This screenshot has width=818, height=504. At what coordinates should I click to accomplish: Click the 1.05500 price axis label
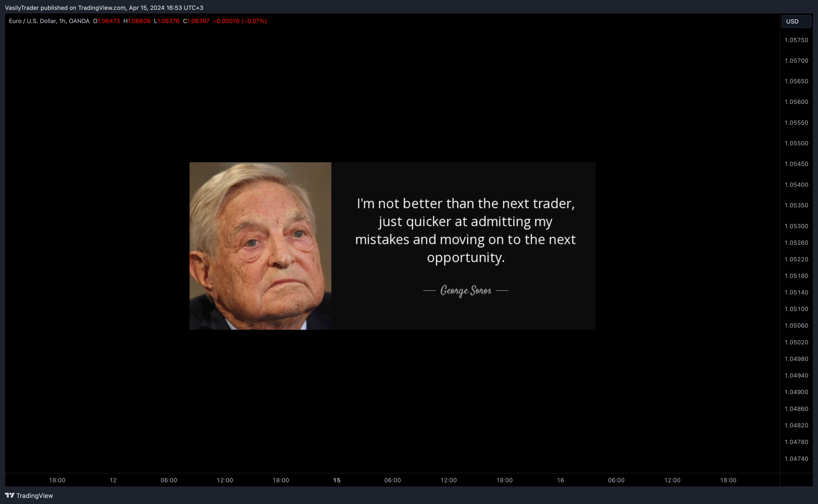(796, 143)
